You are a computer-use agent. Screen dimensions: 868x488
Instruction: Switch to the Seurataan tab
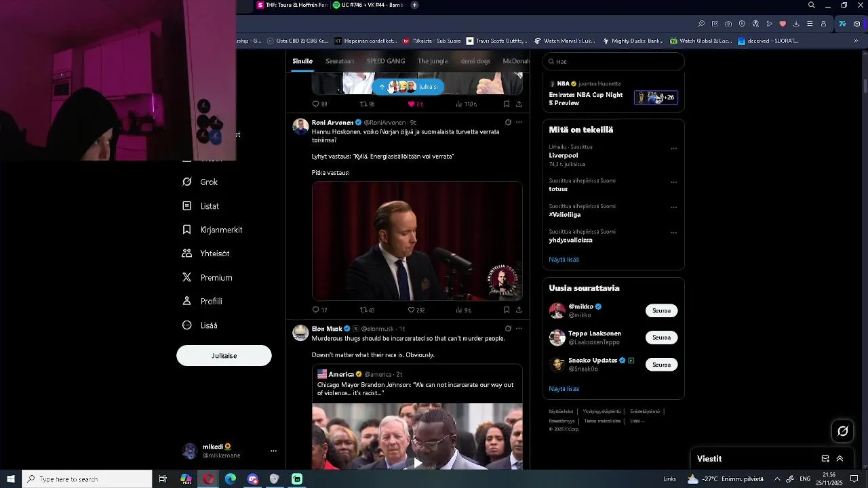pos(340,61)
